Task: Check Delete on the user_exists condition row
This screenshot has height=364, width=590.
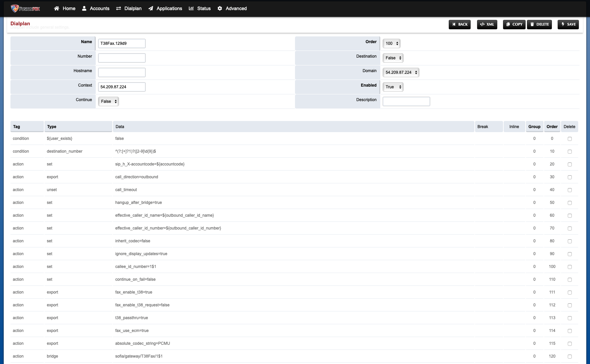Action: click(570, 139)
